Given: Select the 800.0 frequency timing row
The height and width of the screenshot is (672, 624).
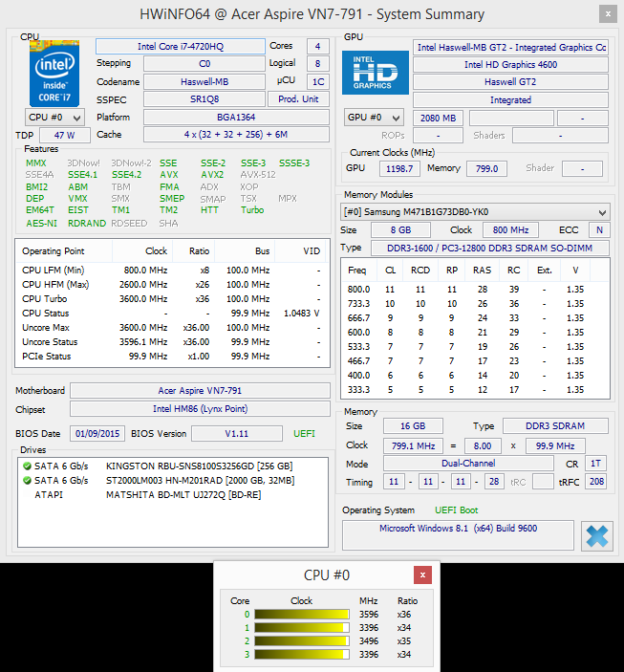Looking at the screenshot, I should pos(475,290).
